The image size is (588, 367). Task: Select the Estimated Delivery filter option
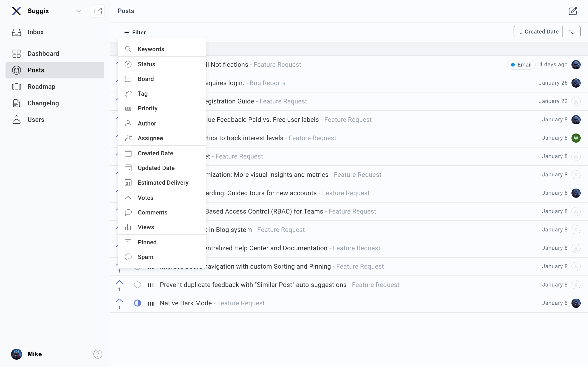pyautogui.click(x=163, y=183)
